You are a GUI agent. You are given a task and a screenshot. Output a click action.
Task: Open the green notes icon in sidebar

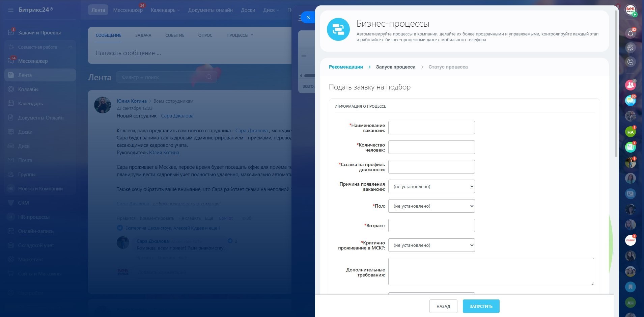(630, 147)
